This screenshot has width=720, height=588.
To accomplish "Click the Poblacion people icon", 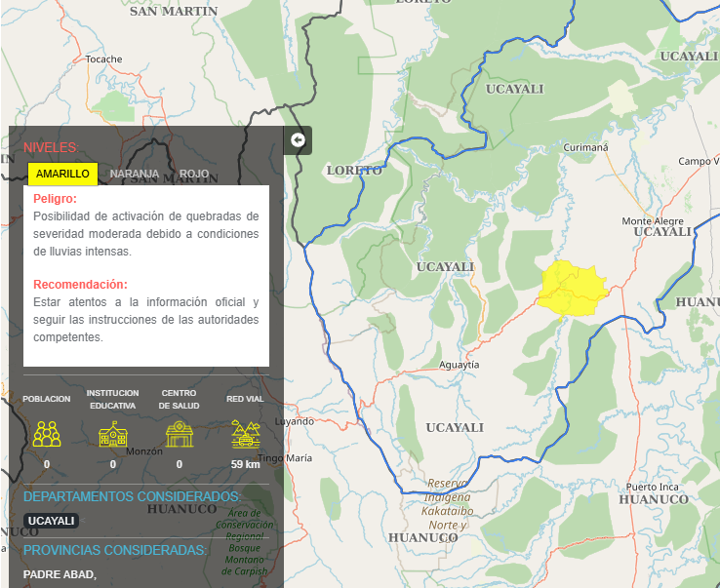I will (47, 434).
